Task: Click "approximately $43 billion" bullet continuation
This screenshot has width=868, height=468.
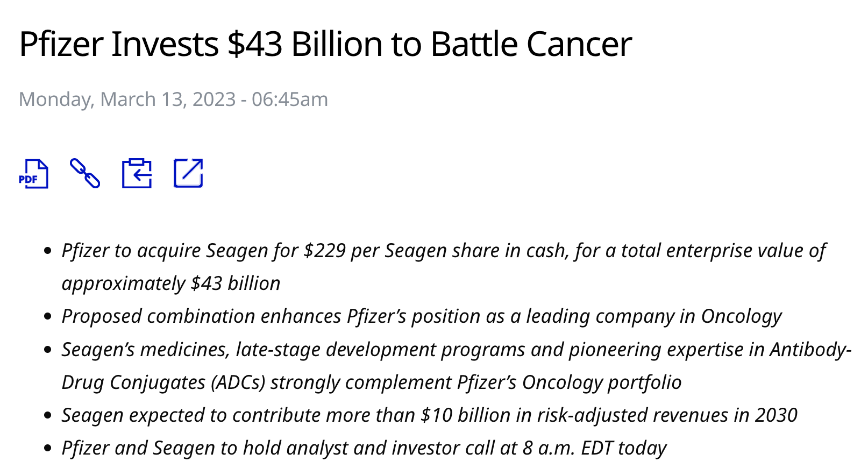Action: (171, 283)
